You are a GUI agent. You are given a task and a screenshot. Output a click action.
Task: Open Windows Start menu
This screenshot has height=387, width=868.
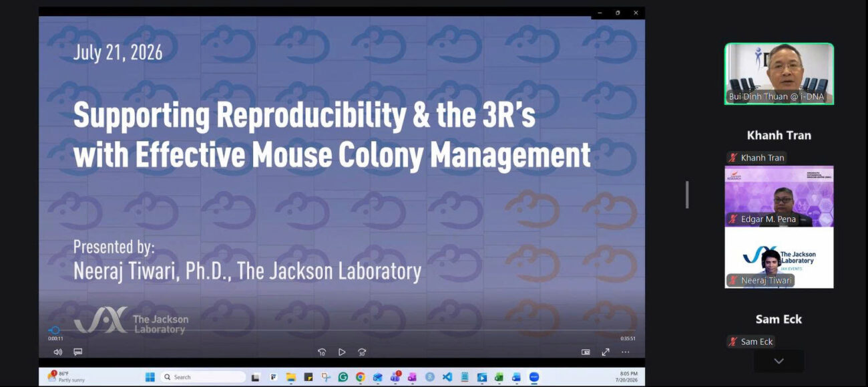pyautogui.click(x=150, y=377)
